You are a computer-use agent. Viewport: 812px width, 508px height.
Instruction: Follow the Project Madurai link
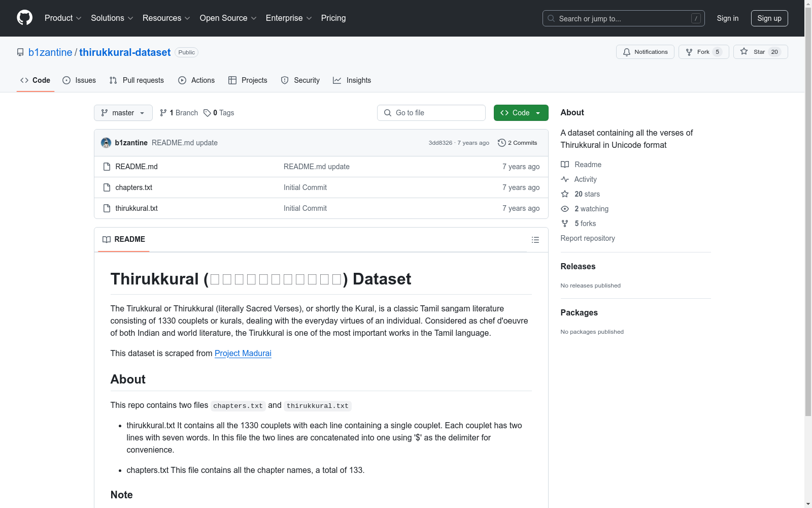[x=243, y=353]
